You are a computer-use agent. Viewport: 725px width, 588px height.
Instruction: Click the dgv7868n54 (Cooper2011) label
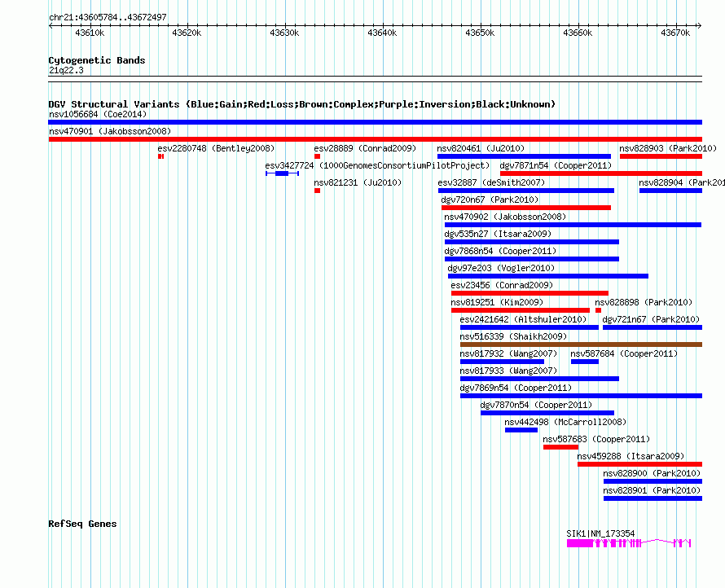click(x=500, y=251)
